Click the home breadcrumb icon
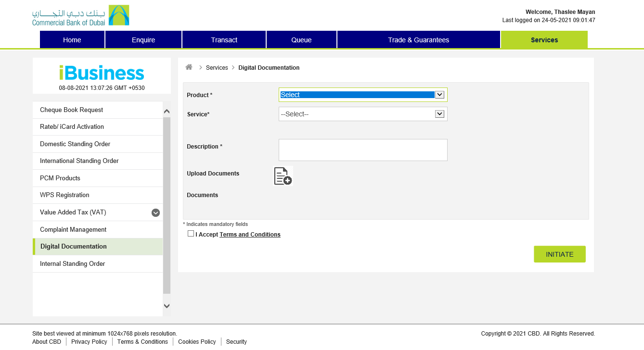Image resolution: width=644 pixels, height=350 pixels. (189, 67)
